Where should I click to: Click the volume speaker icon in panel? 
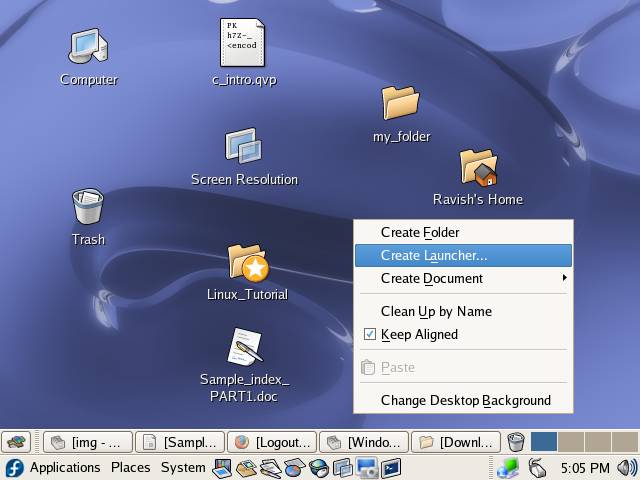click(627, 468)
